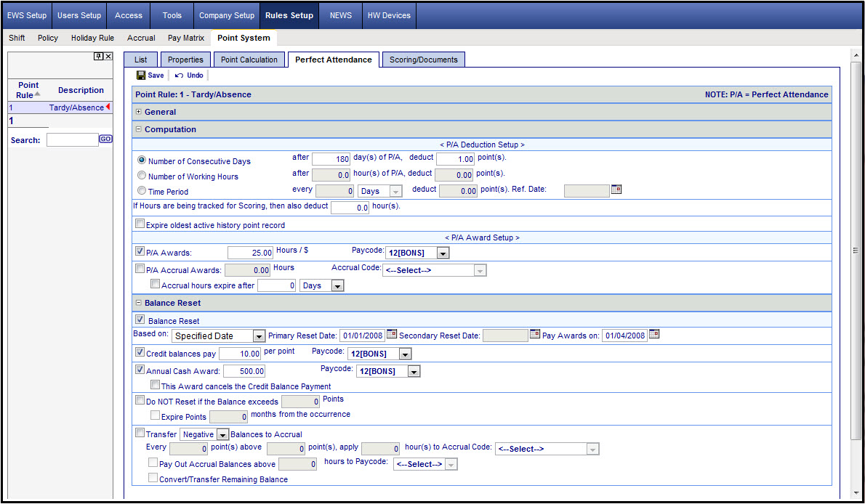The image size is (865, 504).
Task: Check Expire oldest active history point record
Action: pos(140,224)
